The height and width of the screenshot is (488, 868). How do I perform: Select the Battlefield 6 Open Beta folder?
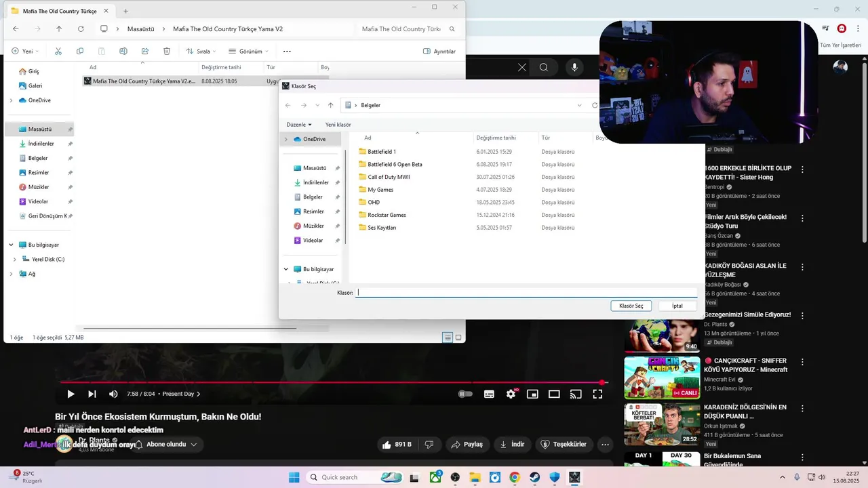(x=395, y=164)
